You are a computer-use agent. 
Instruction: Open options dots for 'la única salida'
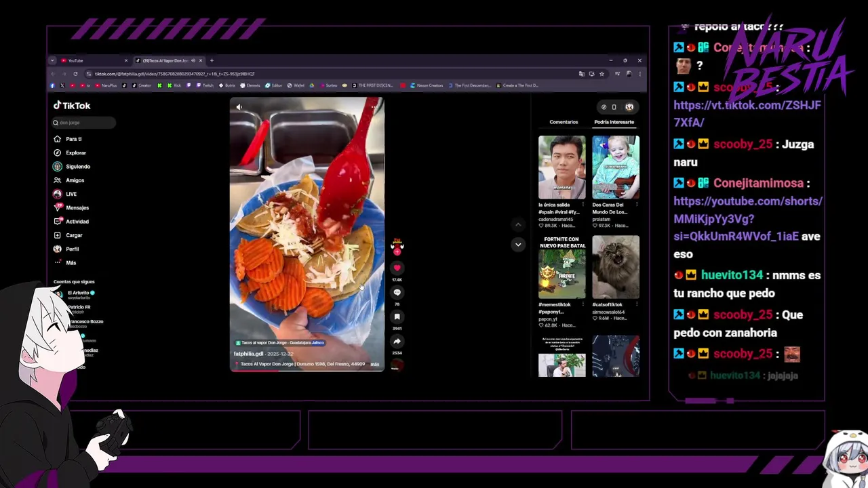(583, 205)
